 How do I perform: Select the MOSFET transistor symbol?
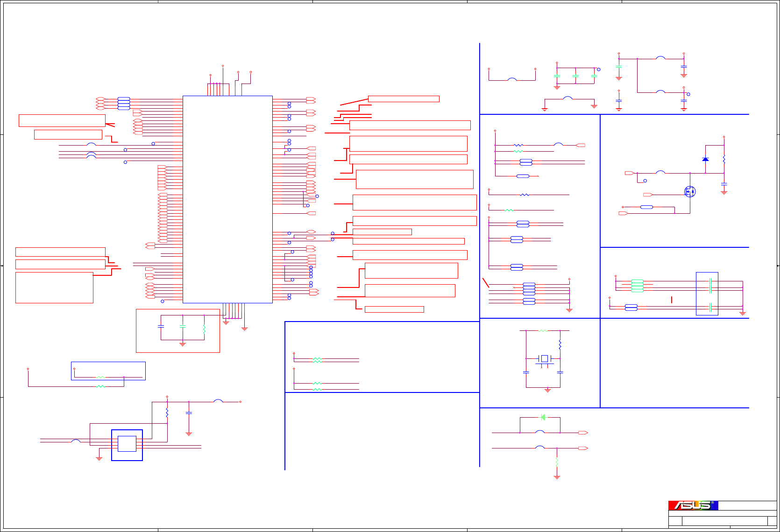[x=690, y=191]
